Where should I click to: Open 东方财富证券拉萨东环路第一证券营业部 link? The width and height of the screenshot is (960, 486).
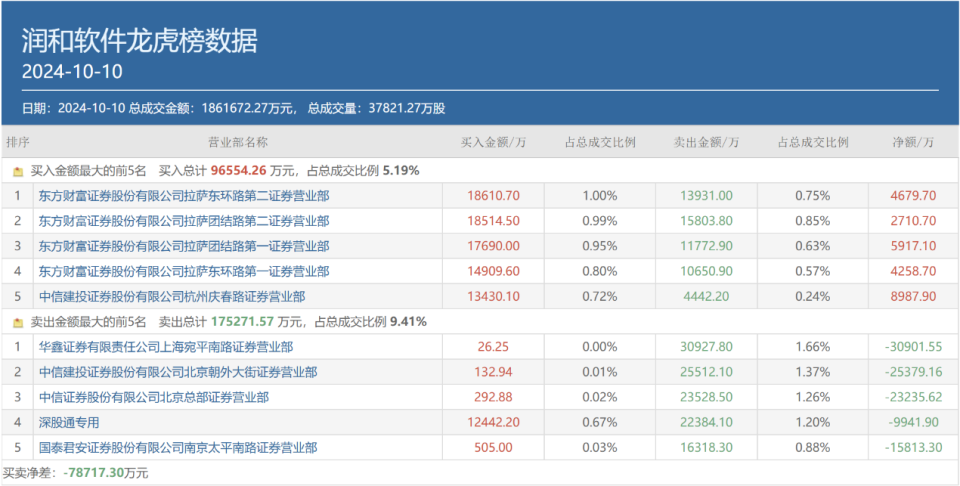click(x=184, y=271)
